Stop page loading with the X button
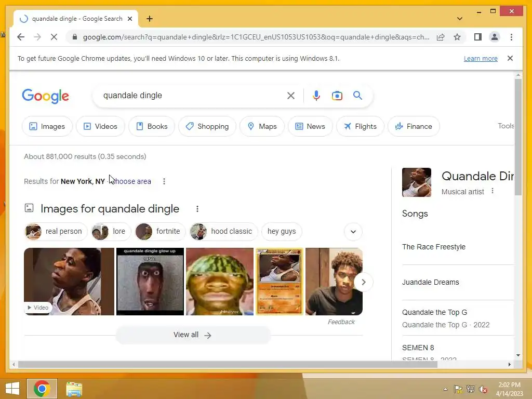The image size is (532, 399). tap(54, 37)
